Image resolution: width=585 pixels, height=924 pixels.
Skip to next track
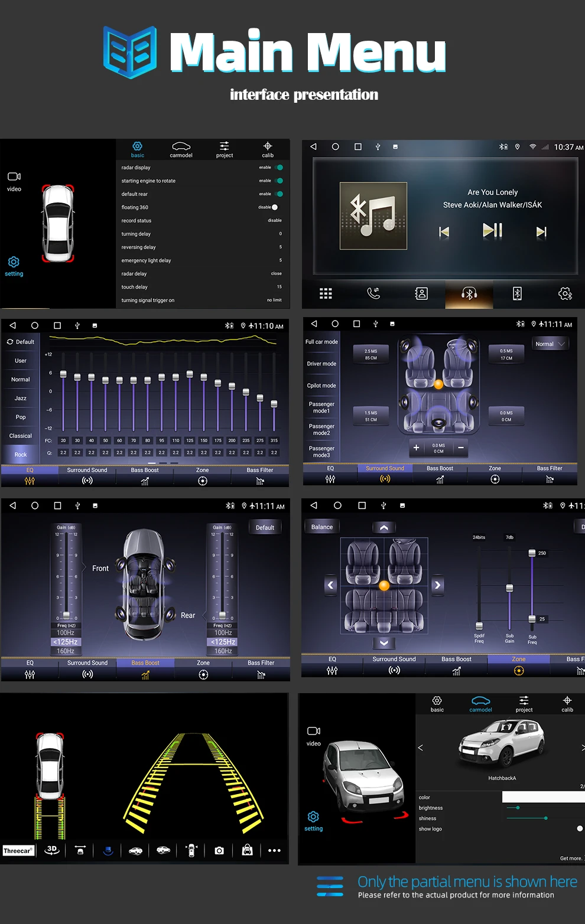(x=541, y=231)
